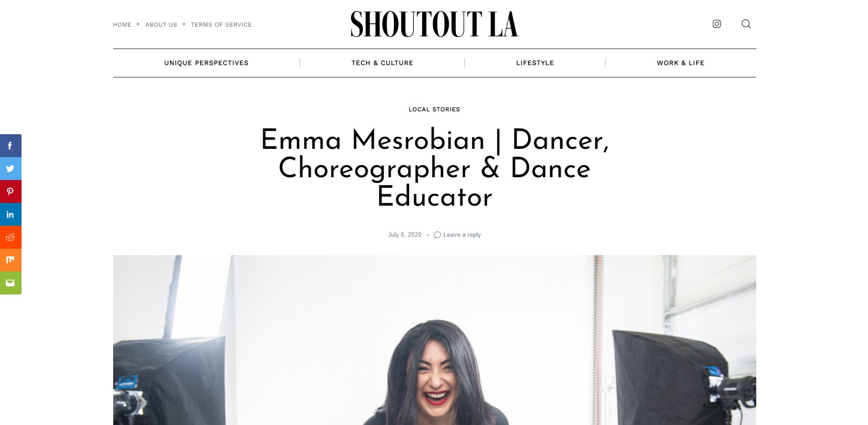Share via the orange Mix icon
Screen dimensions: 868x425
pos(11,260)
